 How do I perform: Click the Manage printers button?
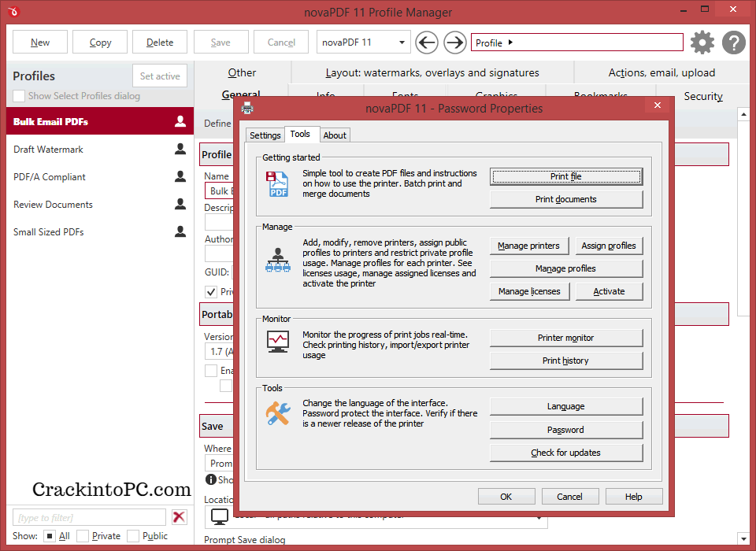[529, 246]
